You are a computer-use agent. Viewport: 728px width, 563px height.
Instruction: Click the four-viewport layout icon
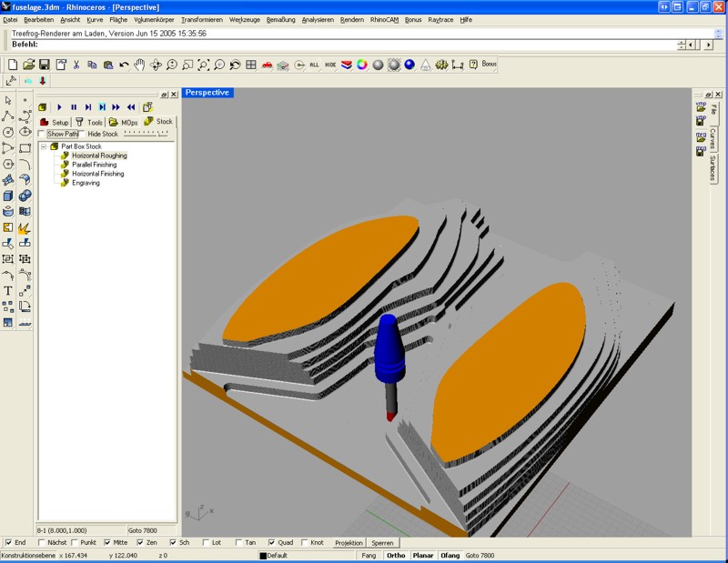[251, 65]
